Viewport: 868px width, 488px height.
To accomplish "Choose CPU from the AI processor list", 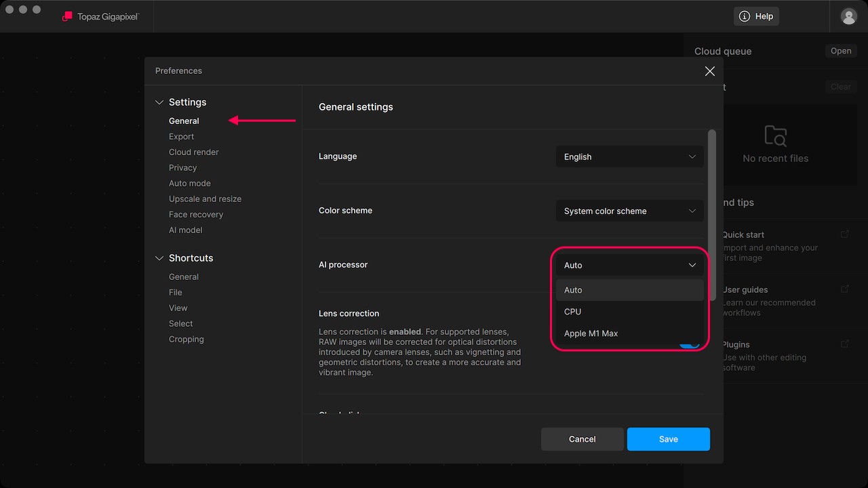I will click(x=573, y=312).
